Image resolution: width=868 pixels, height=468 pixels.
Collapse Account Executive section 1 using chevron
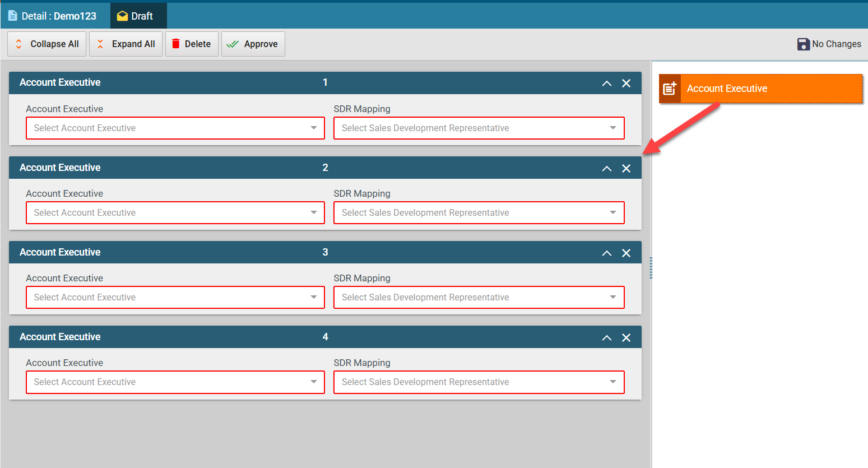[606, 84]
